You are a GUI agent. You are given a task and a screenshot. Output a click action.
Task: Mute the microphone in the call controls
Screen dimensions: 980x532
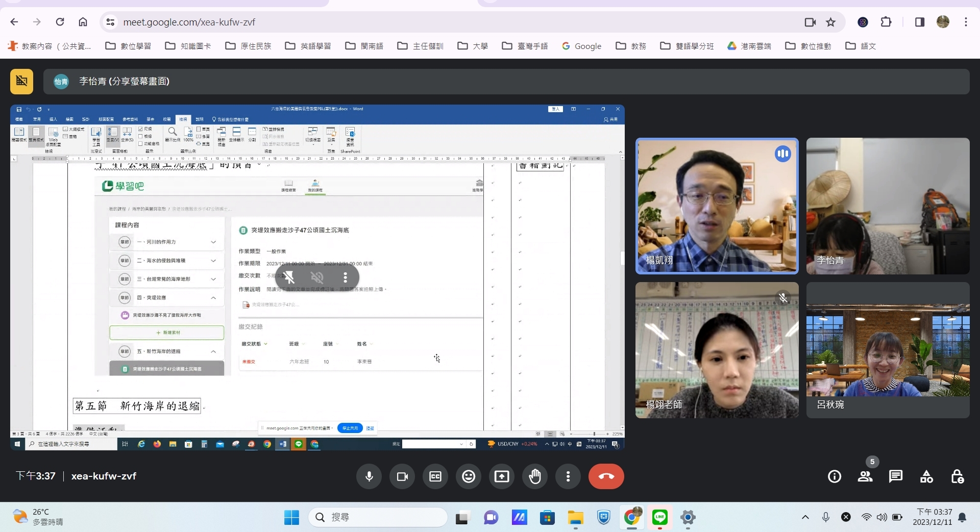point(369,476)
